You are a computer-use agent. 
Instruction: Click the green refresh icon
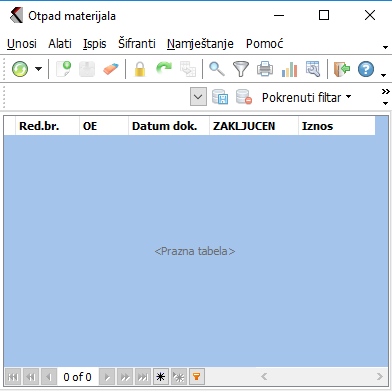click(x=20, y=69)
